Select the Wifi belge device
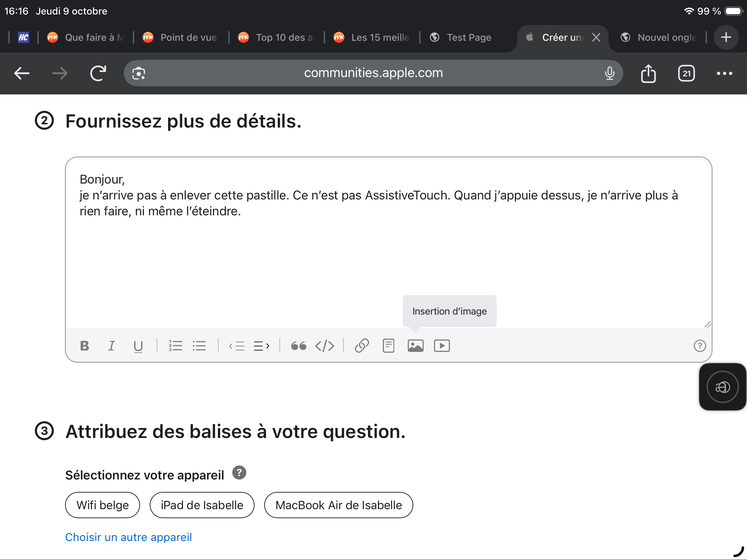 (102, 505)
